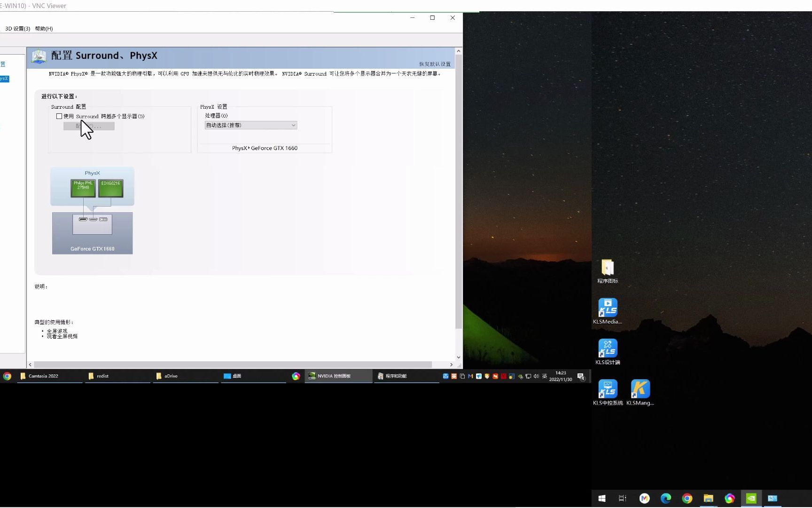Click the horizontal scrollbar right arrow
This screenshot has height=508, width=812.
click(452, 365)
